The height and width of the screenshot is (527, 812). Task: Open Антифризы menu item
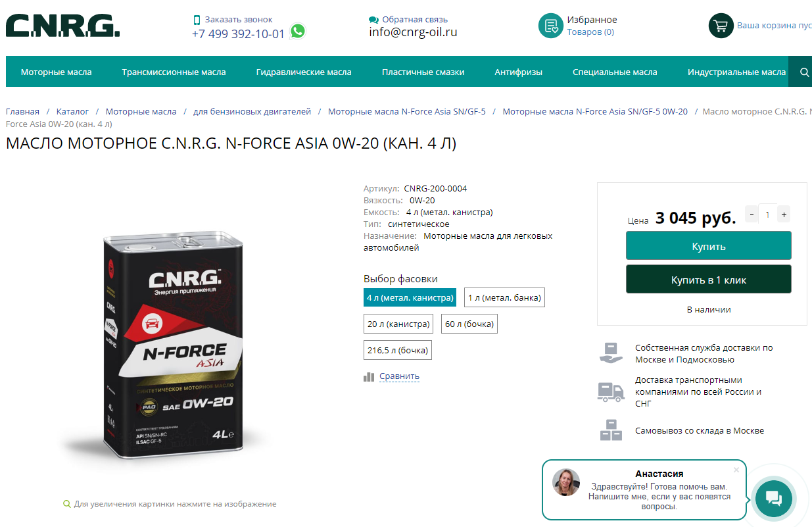point(519,72)
